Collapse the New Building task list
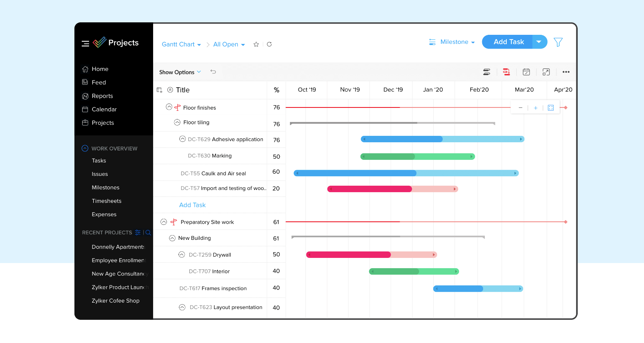644x343 pixels. click(172, 238)
